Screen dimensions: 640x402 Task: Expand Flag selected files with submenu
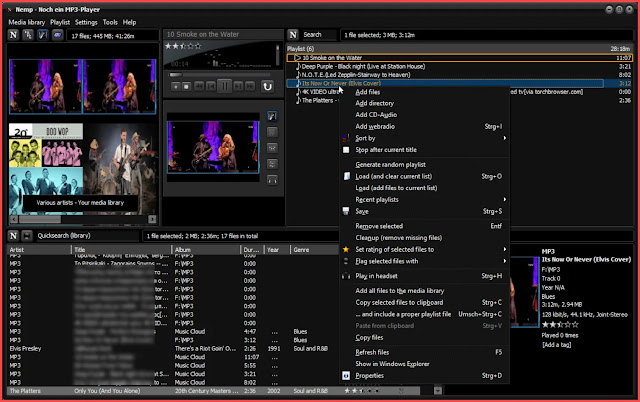click(504, 261)
